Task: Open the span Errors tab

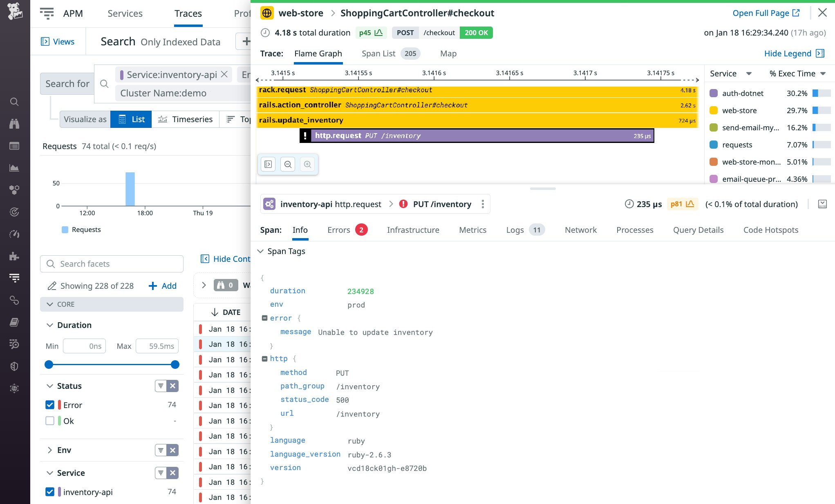Action: point(339,230)
